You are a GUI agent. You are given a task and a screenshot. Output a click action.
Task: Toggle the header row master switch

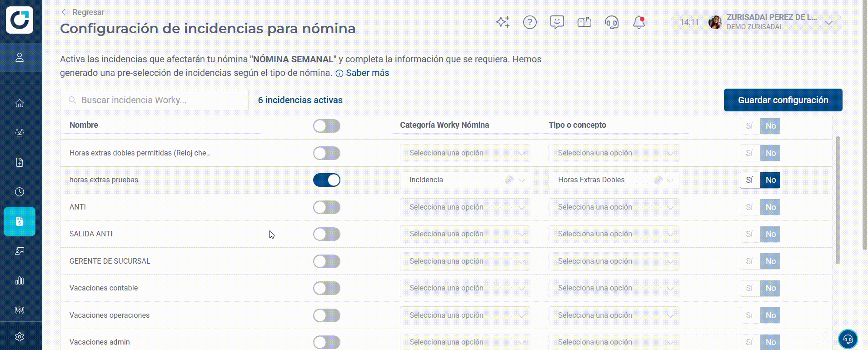[327, 126]
